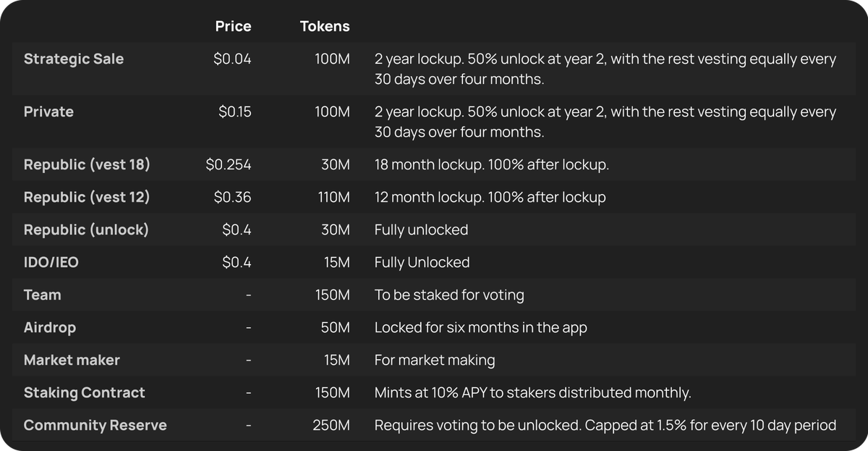Click the Price column header
Viewport: 868px width, 451px height.
coord(233,27)
